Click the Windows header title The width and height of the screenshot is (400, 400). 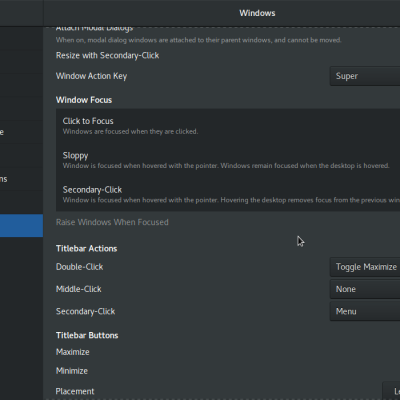pos(257,13)
